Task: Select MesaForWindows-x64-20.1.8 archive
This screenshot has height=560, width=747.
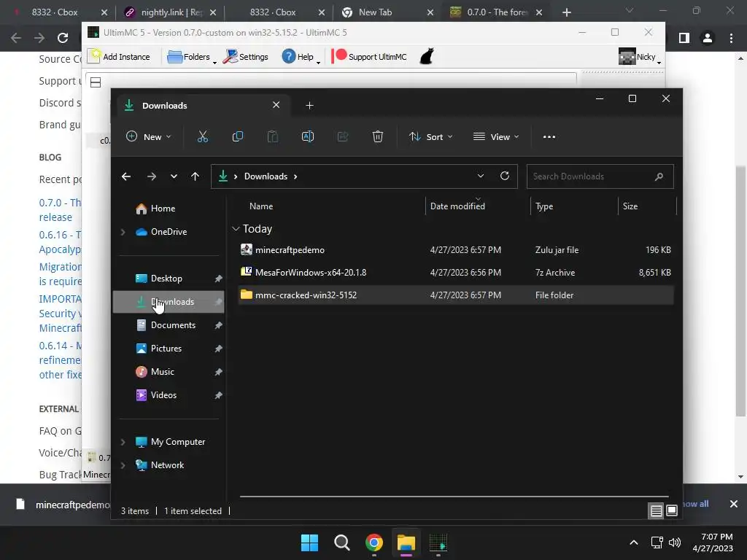Action: [456, 273]
